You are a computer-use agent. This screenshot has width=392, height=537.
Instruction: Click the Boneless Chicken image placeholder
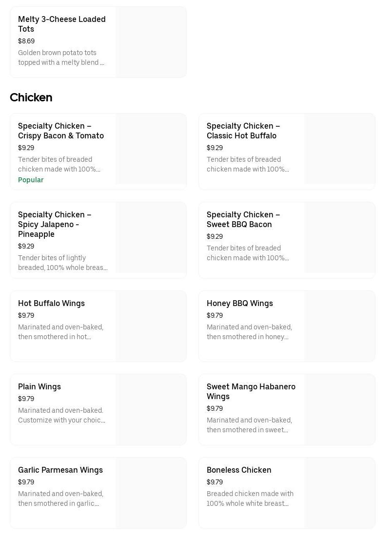point(340,493)
